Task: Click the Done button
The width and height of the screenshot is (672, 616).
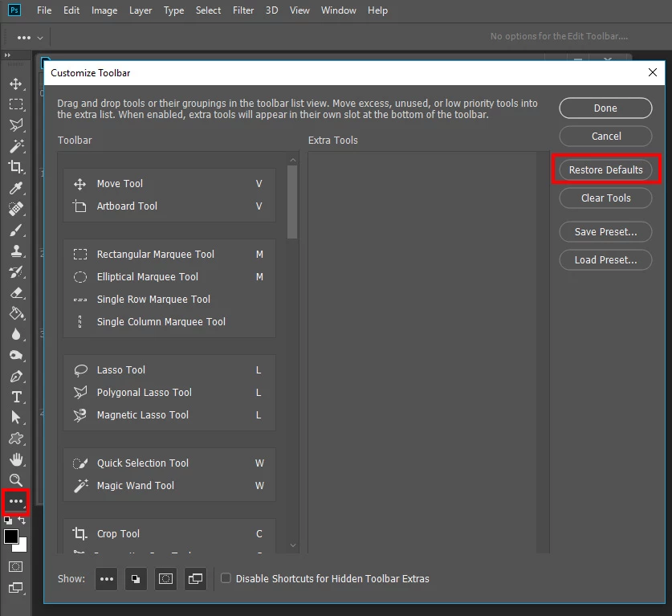Action: click(x=605, y=108)
